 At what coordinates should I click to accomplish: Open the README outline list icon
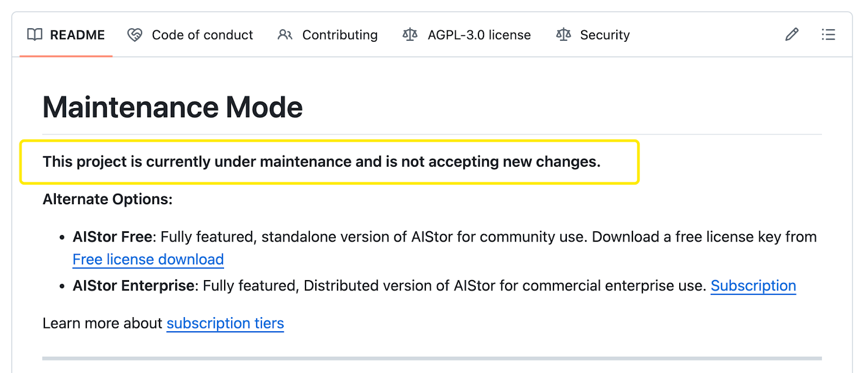828,35
